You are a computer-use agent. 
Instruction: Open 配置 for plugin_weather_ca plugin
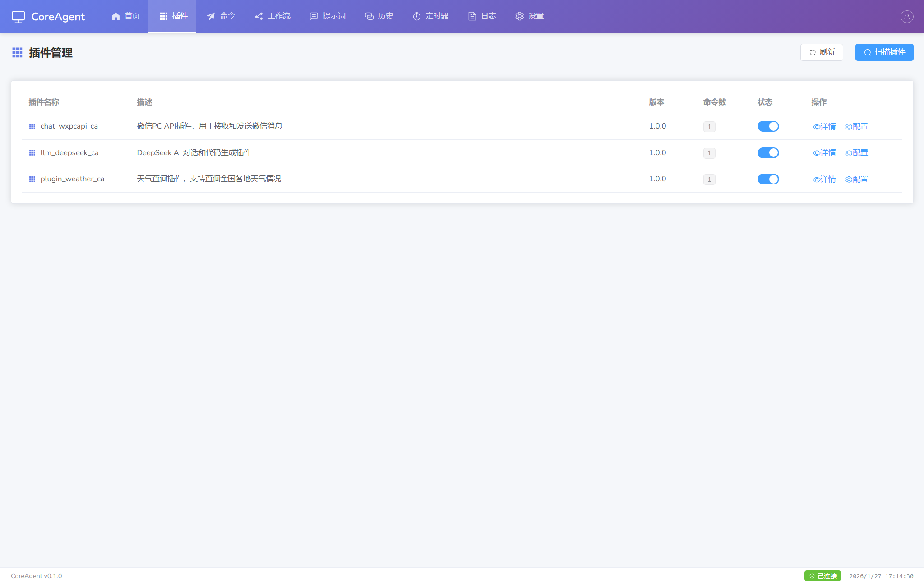[856, 179]
